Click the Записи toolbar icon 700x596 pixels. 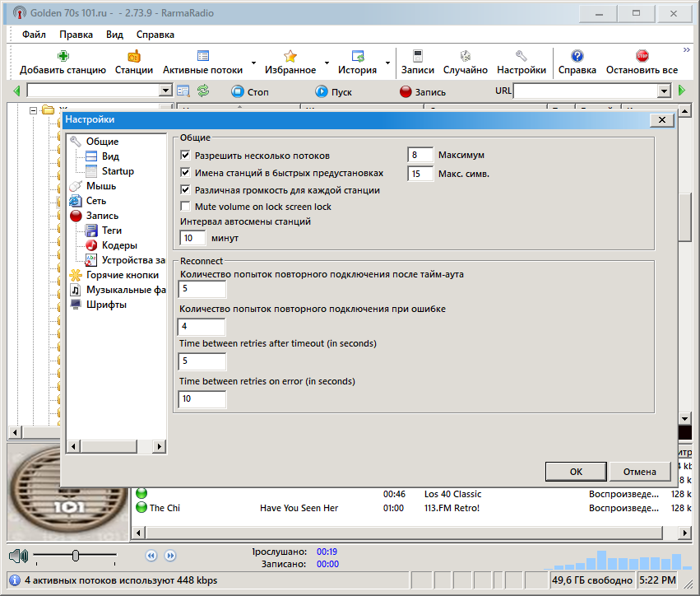point(417,56)
